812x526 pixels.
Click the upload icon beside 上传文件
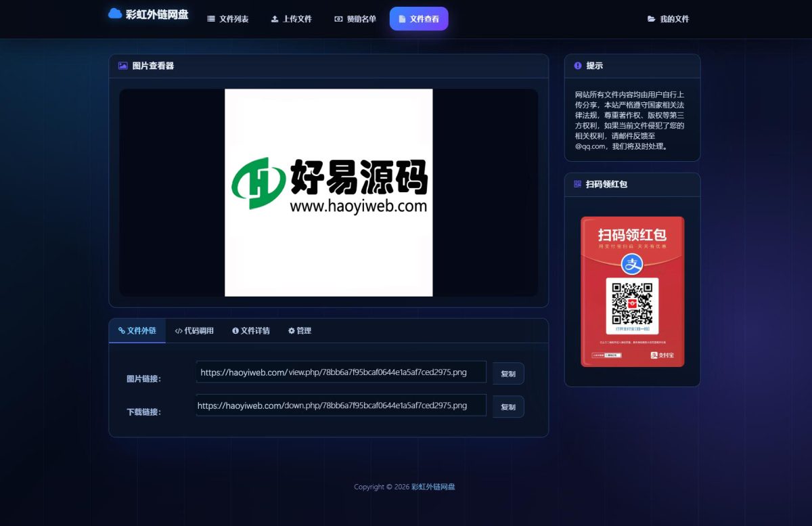click(275, 19)
